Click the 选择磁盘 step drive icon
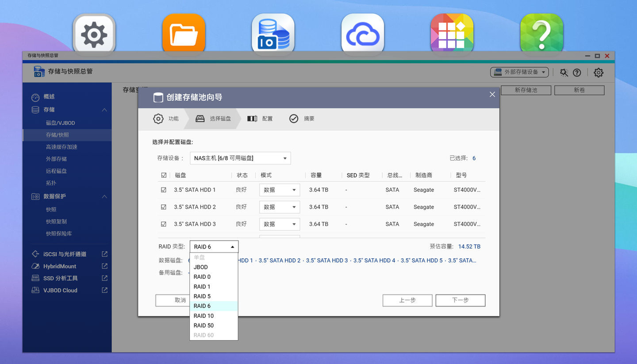This screenshot has height=364, width=637. (200, 119)
